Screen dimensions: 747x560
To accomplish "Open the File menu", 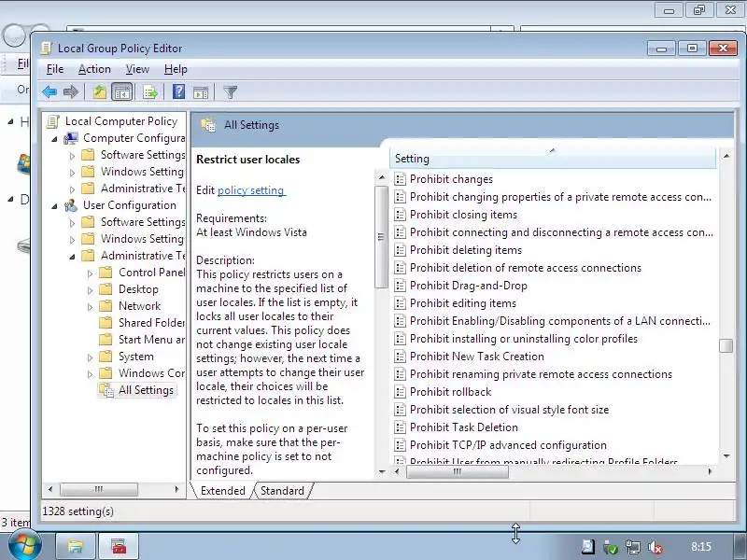I will tap(55, 69).
